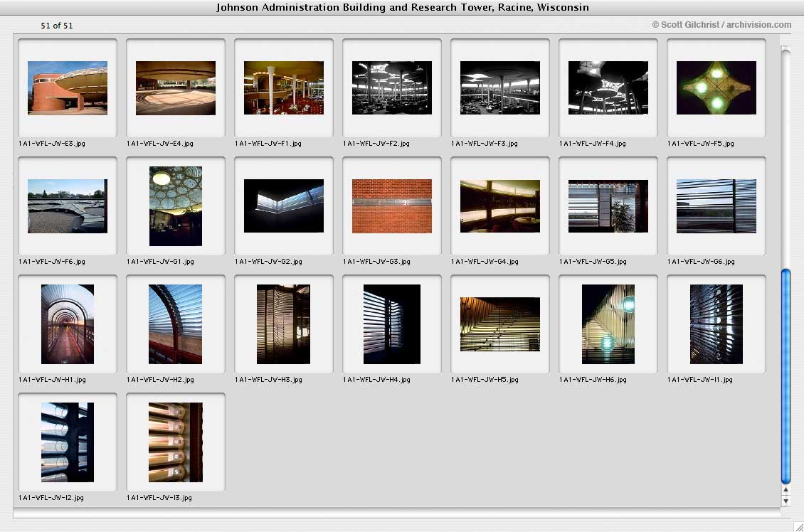This screenshot has width=804, height=532.
Task: Select tunnel bridge thumbnail 1A1-WFL-JW-H1.jpg
Action: pyautogui.click(x=68, y=324)
